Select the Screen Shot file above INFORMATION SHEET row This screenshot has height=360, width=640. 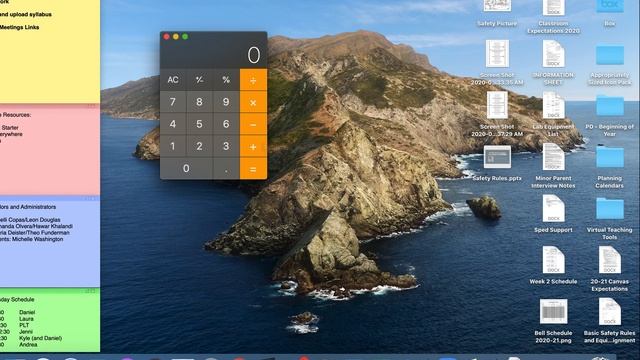(x=497, y=54)
